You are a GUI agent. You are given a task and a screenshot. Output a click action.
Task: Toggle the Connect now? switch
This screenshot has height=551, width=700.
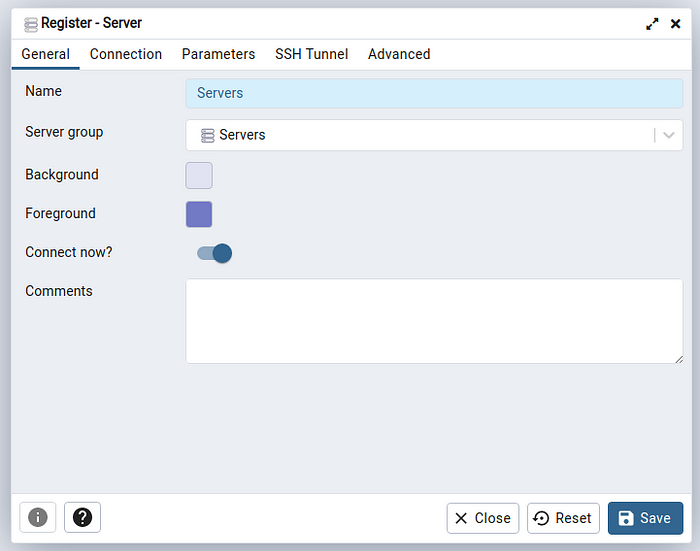coord(214,253)
